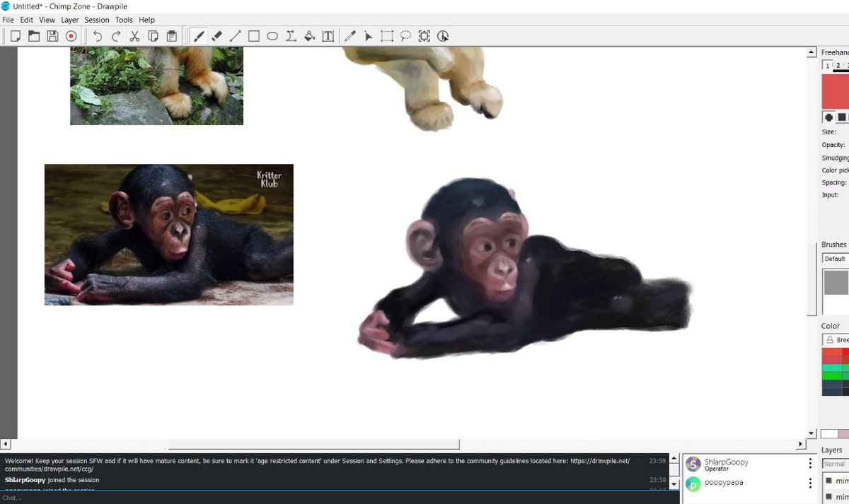Open the Edit menu
The height and width of the screenshot is (504, 849).
(26, 20)
